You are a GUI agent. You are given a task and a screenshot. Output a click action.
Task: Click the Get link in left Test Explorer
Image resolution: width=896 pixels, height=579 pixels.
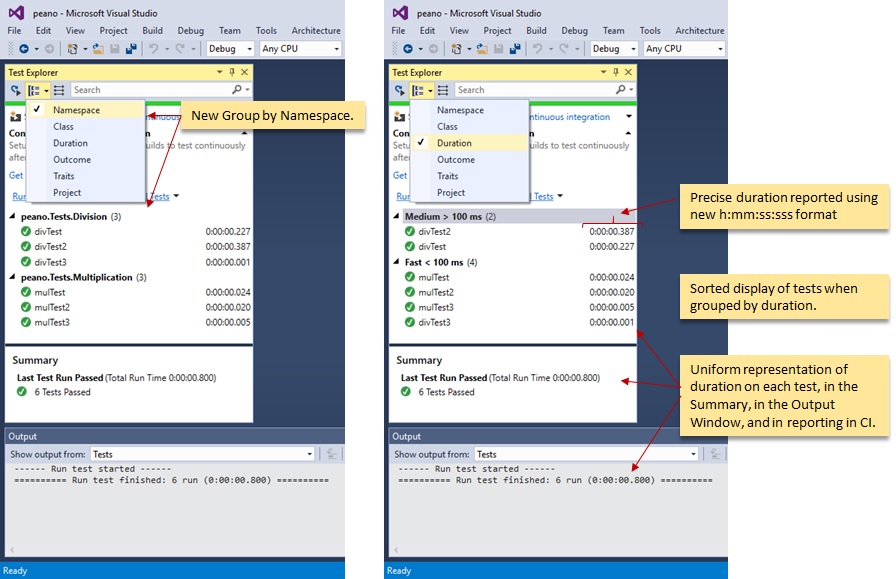[16, 175]
